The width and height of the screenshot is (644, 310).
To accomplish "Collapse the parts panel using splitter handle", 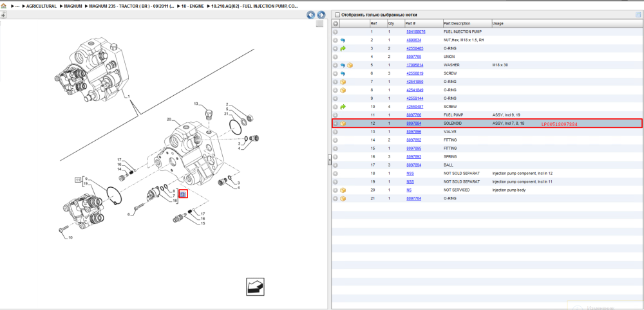I will [x=329, y=160].
